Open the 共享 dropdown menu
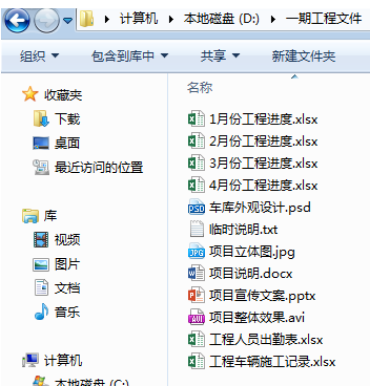This screenshot has width=371, height=388. click(x=220, y=56)
